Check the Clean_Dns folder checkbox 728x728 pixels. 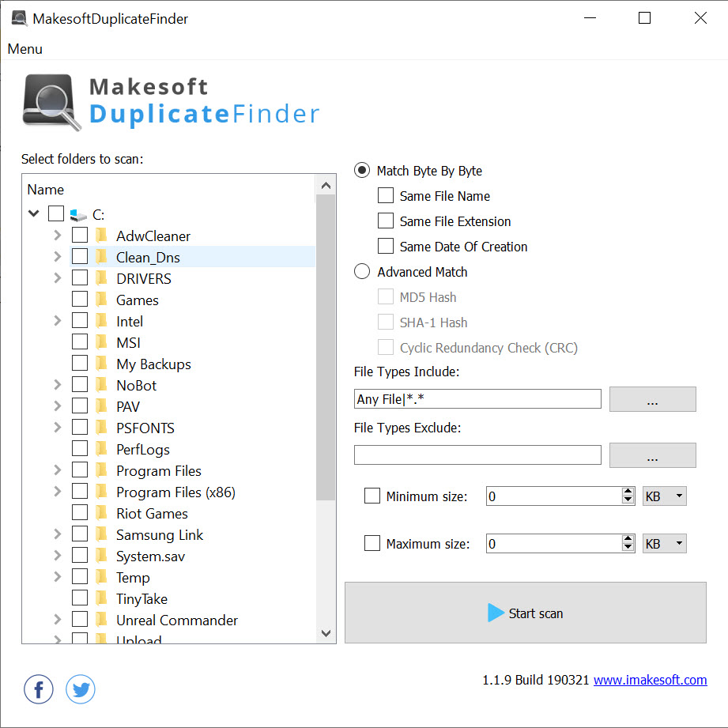click(x=80, y=257)
